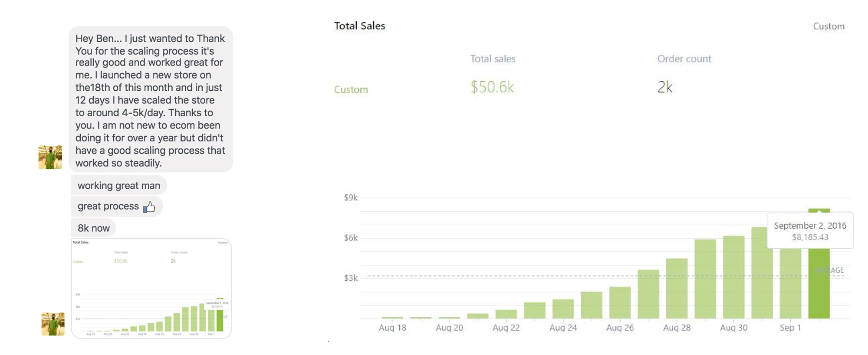Click sender avatar beside the long message

50,157
